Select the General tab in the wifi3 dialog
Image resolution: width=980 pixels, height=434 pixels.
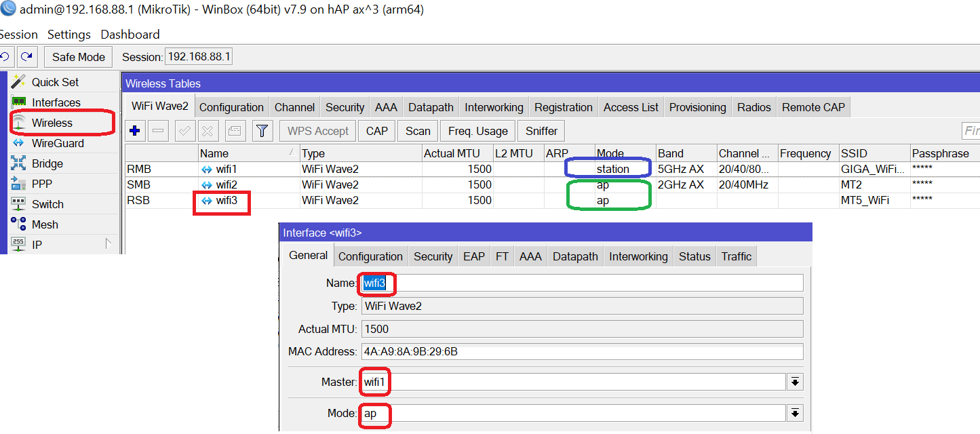(x=309, y=256)
